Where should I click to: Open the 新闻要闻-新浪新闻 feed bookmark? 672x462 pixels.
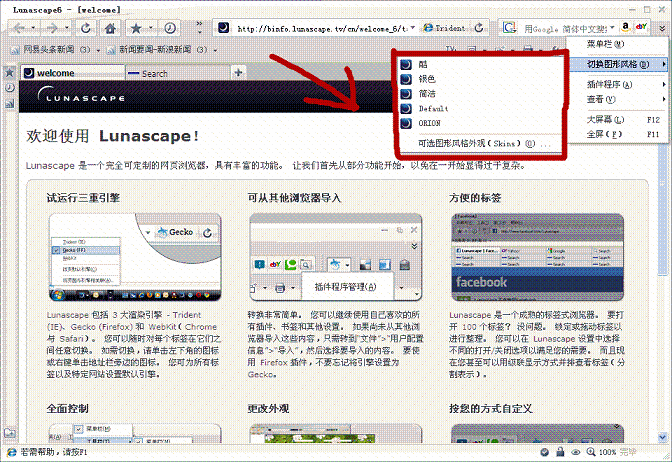(x=157, y=50)
